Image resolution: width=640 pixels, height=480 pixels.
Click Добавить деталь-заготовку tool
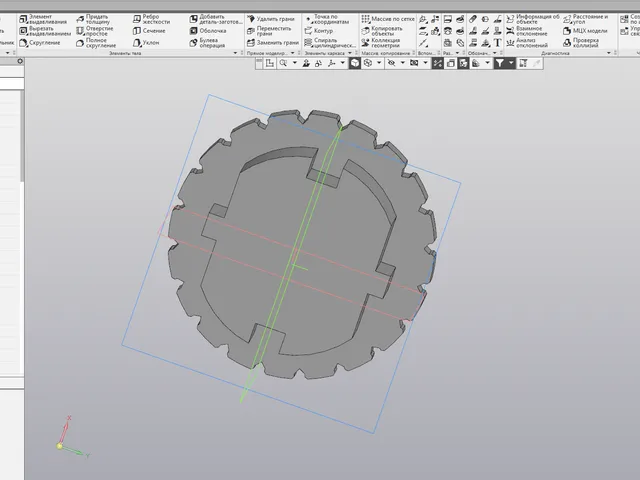[216, 19]
